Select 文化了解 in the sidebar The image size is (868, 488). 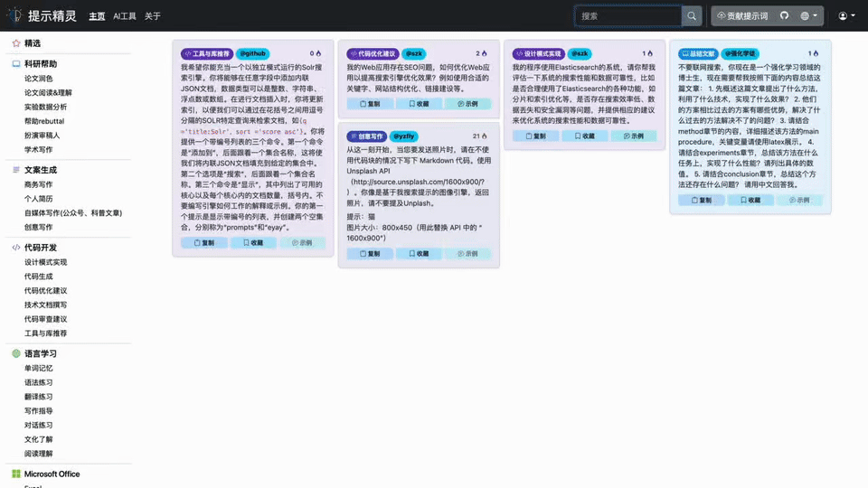[x=38, y=439]
